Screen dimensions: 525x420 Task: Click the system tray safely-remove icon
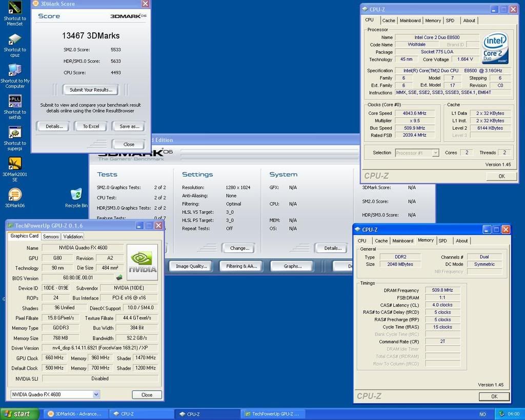[x=501, y=414]
